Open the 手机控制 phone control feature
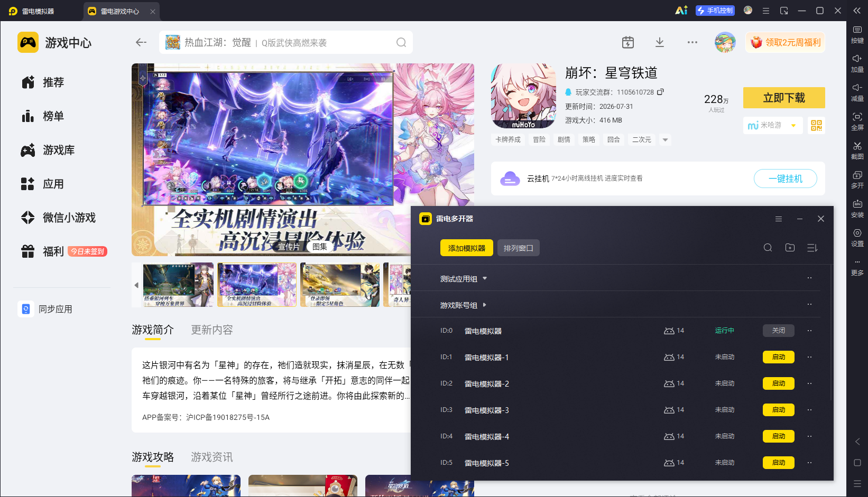This screenshot has width=868, height=497. pos(715,11)
